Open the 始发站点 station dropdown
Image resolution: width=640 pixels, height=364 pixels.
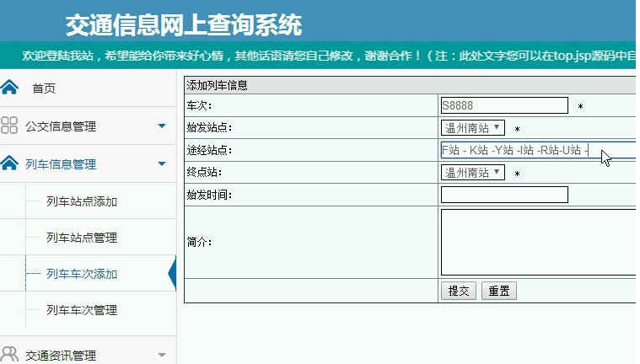point(473,128)
